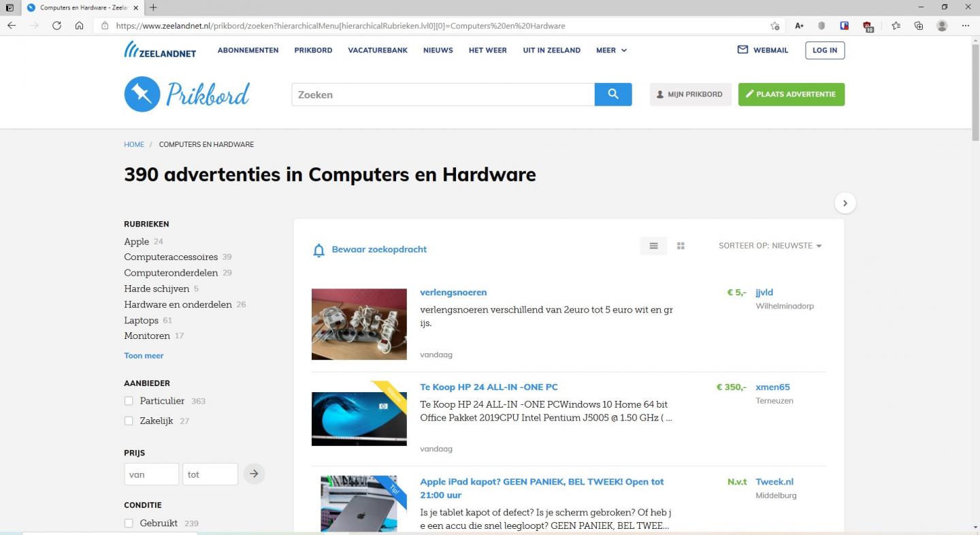980x535 pixels.
Task: Click the price filter arrow button
Action: 254,474
